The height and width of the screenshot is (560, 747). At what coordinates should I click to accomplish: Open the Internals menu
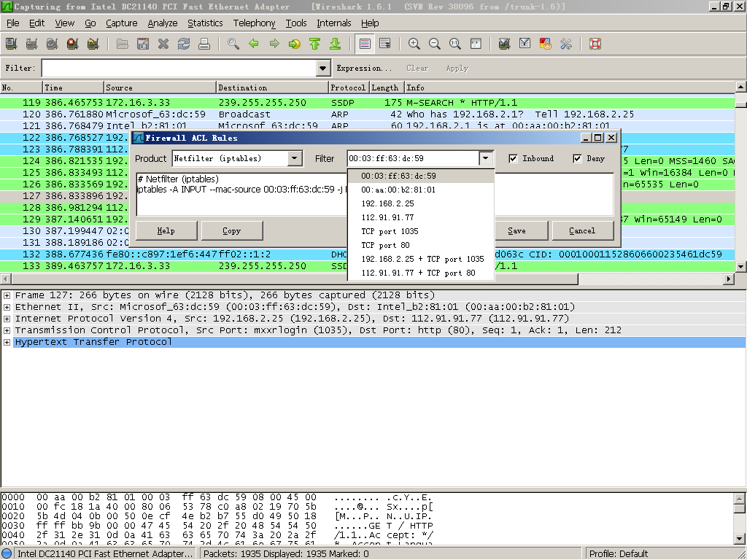pyautogui.click(x=333, y=23)
